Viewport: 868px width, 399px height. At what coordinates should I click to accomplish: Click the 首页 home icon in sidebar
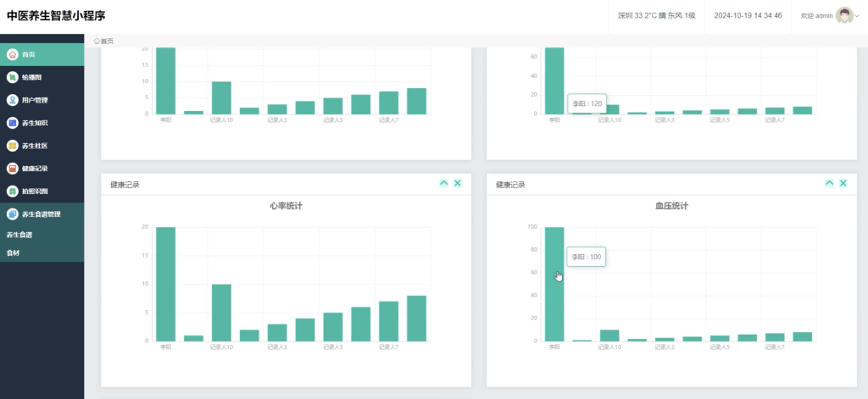coord(13,54)
